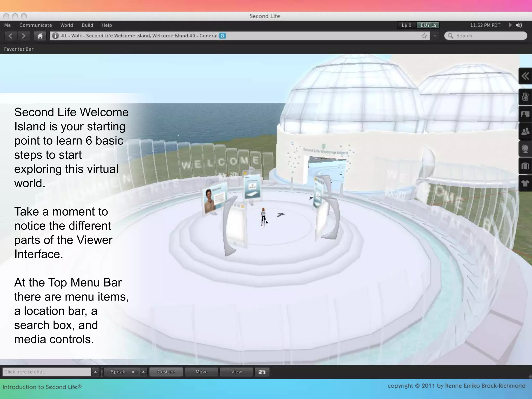Click the View button

click(236, 372)
